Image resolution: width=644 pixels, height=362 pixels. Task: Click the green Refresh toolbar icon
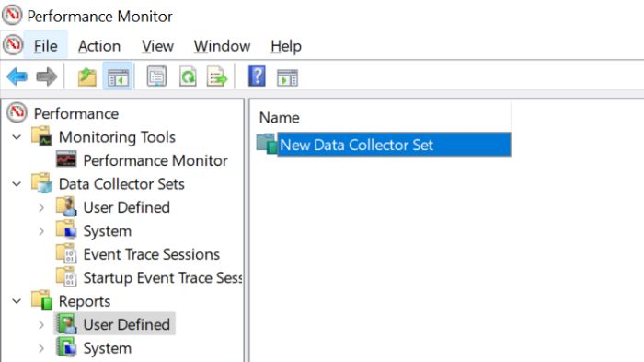(188, 76)
